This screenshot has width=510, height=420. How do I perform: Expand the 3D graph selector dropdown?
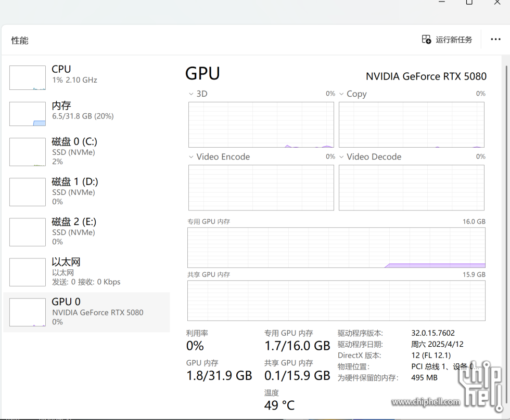click(x=191, y=94)
